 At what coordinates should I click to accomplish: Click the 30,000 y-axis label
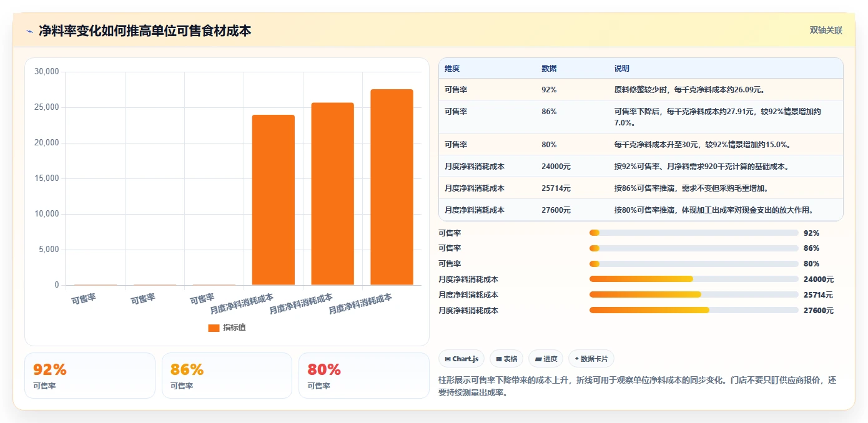click(x=47, y=72)
